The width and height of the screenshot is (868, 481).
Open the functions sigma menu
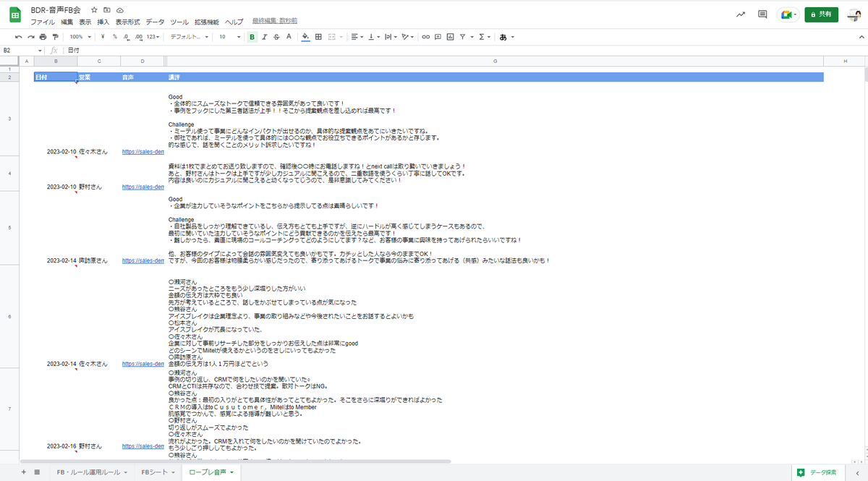coord(484,36)
